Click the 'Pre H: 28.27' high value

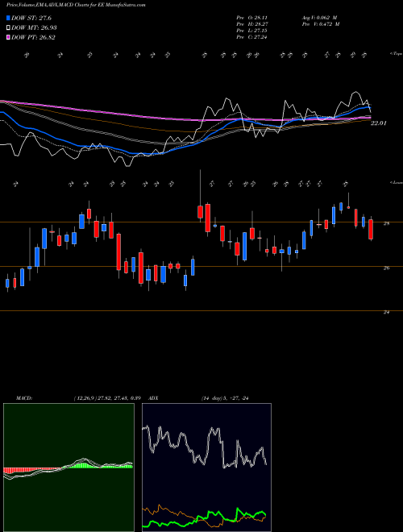[x=251, y=24]
